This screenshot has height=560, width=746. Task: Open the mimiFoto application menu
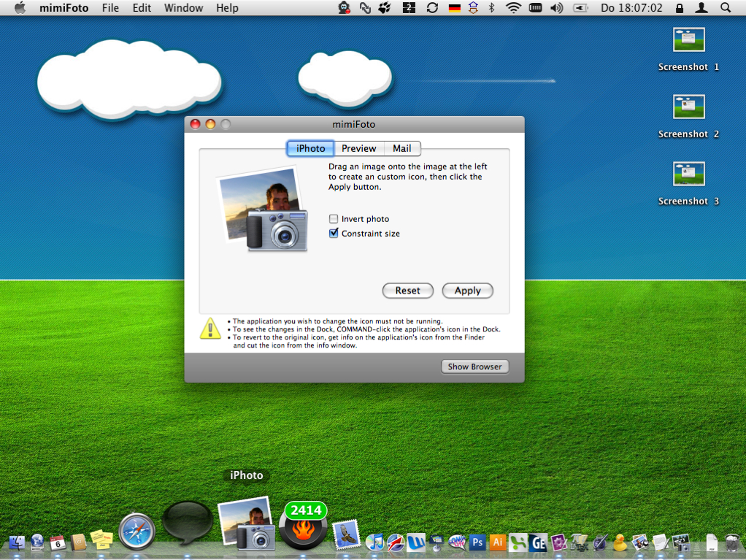[x=64, y=8]
